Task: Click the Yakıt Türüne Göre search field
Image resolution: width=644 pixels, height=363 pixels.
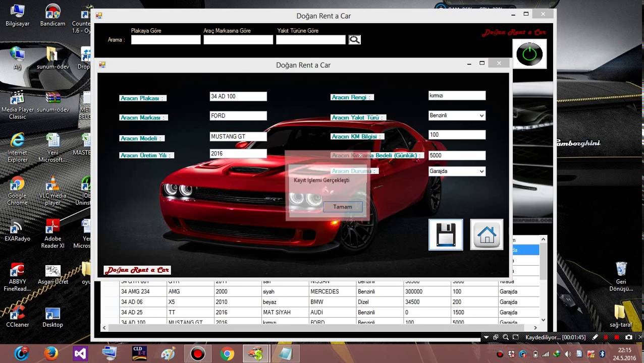Action: point(310,39)
